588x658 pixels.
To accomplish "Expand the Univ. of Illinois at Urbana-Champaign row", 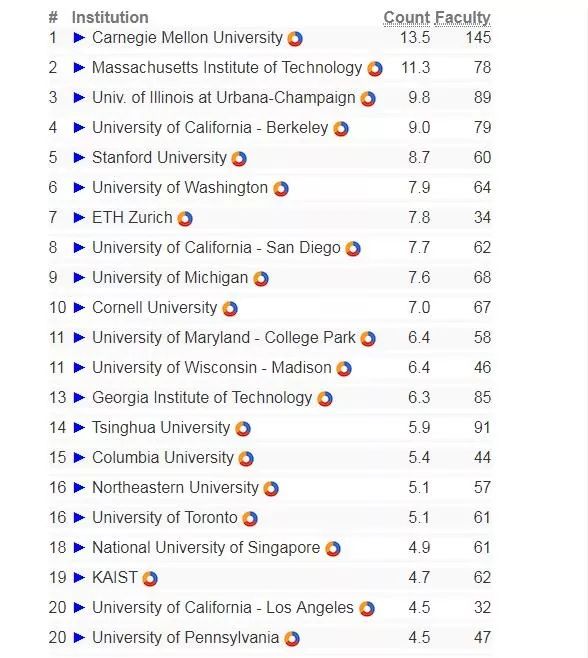I will pos(79,98).
